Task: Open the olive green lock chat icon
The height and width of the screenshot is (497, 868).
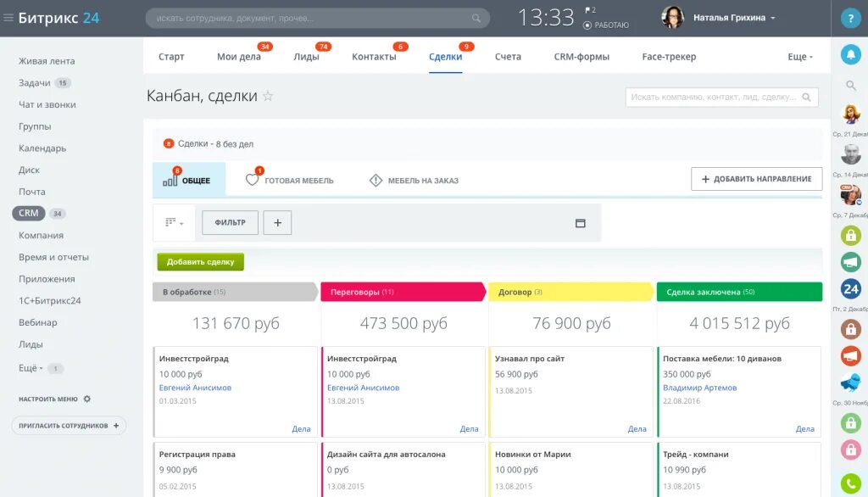Action: coord(851,235)
